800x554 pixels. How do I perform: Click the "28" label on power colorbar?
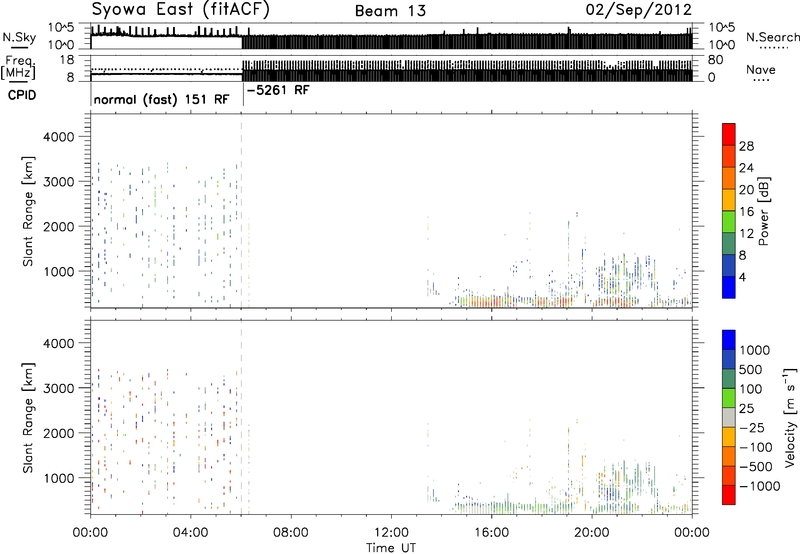(746, 146)
